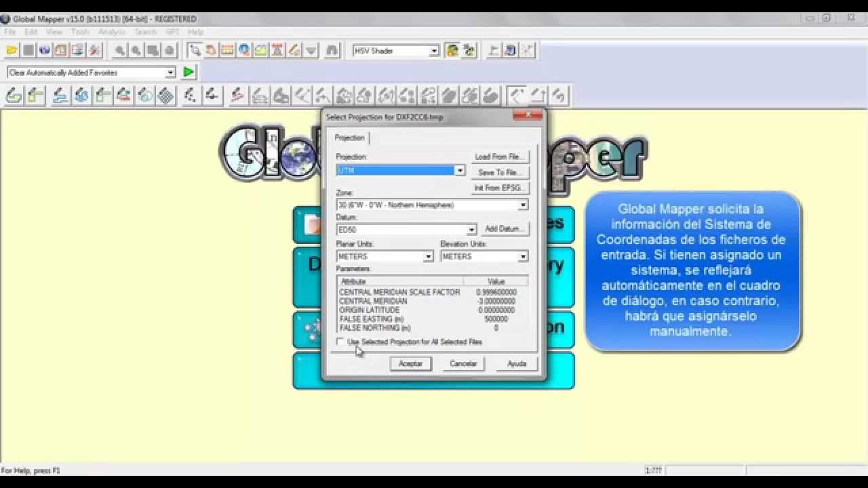Open the Configuration wrench icon

coord(95,50)
